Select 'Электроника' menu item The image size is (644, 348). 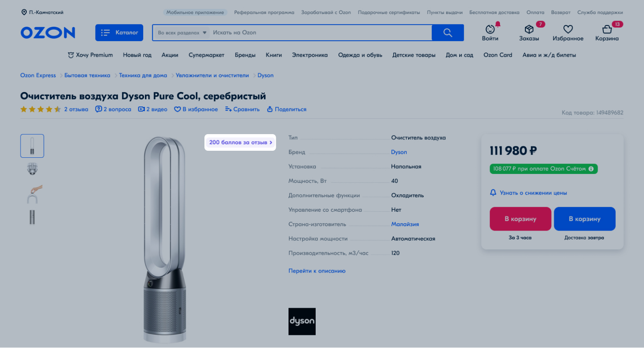310,55
